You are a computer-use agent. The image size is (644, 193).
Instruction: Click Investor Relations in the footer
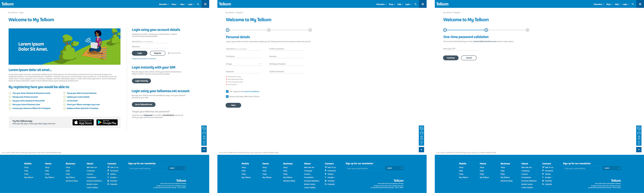click(94, 181)
